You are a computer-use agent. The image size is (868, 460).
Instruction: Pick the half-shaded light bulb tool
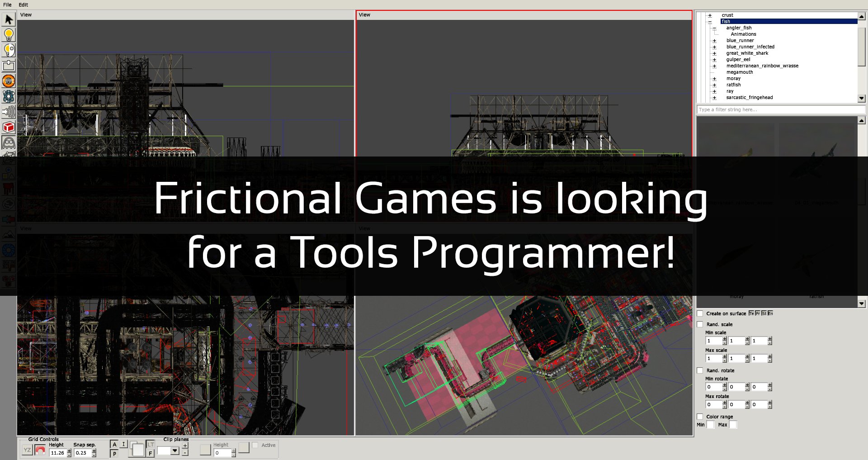(x=9, y=50)
